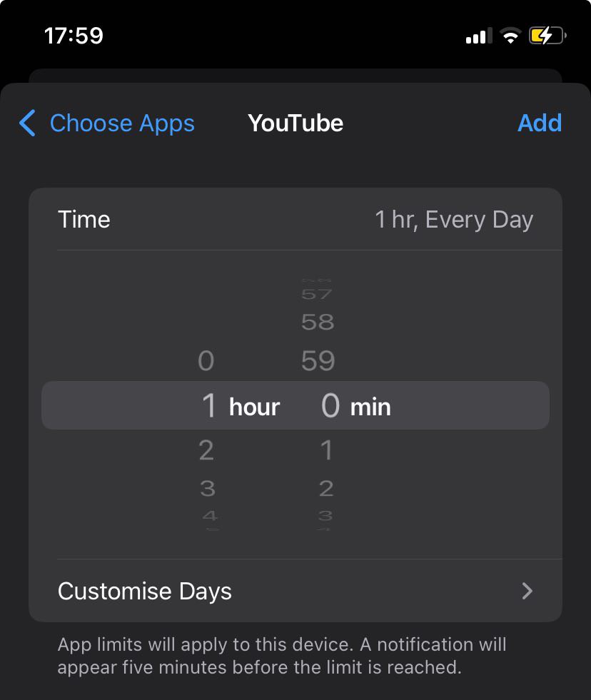591x700 pixels.
Task: Tap the battery charging icon
Action: (x=547, y=36)
